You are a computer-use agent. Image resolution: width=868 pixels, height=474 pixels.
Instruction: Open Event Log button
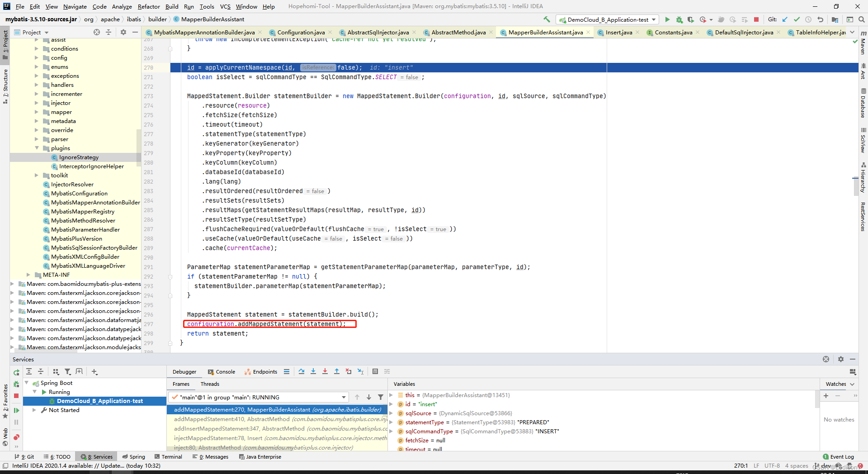839,457
